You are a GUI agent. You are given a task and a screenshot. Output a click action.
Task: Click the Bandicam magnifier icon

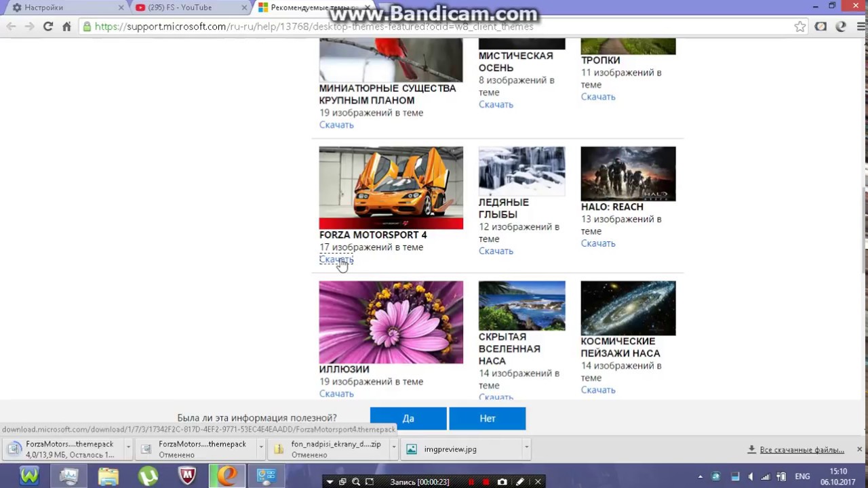coord(356,482)
